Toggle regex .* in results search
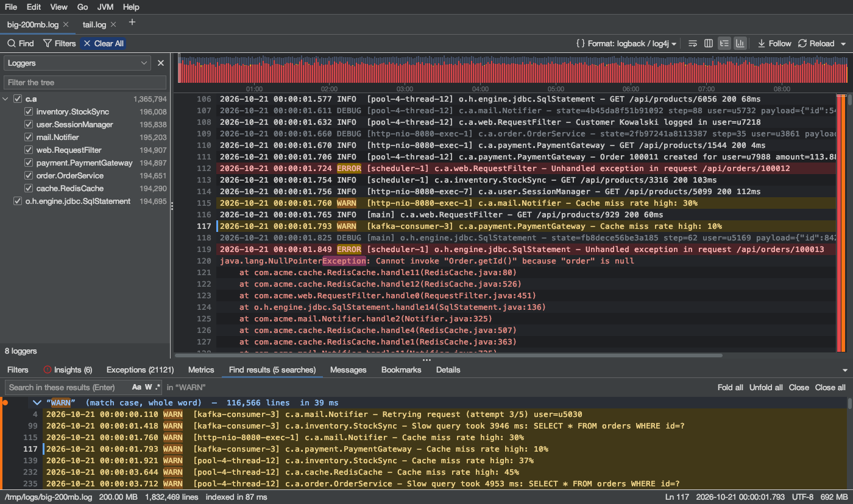The image size is (853, 504). point(158,387)
